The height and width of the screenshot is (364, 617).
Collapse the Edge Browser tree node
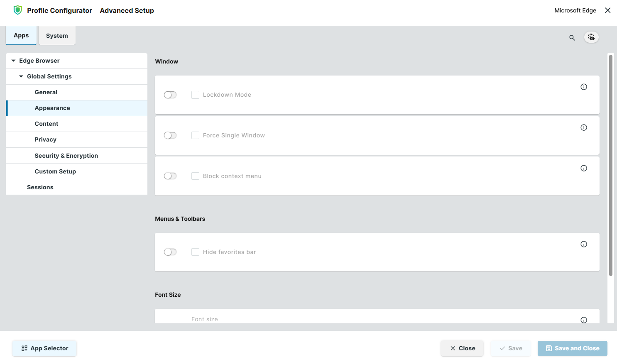13,61
